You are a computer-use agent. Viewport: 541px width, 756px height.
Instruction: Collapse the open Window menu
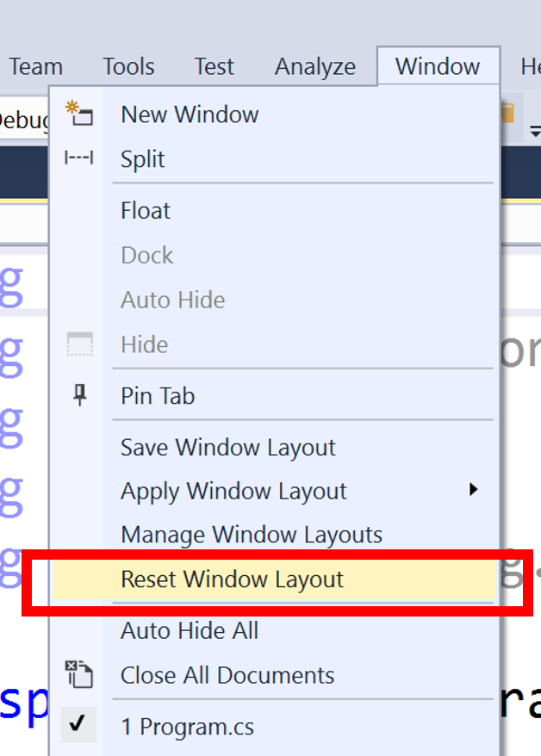pyautogui.click(x=438, y=66)
